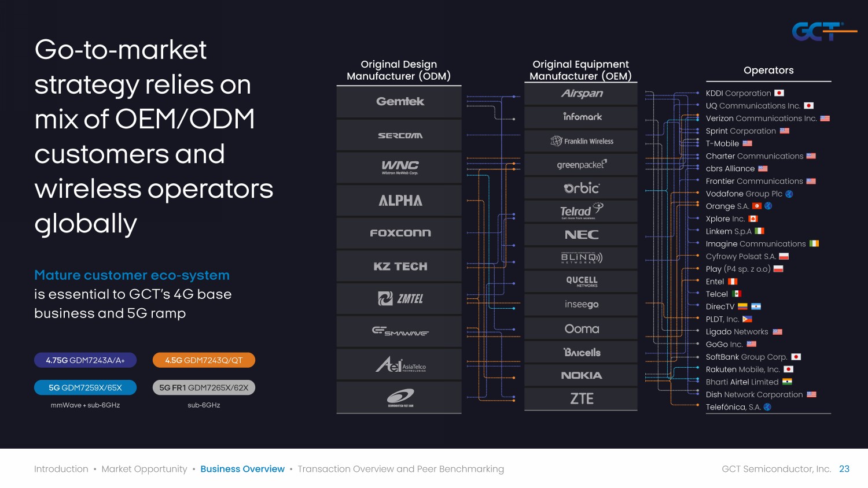
Task: Click the ZTE logo tile
Action: point(581,399)
